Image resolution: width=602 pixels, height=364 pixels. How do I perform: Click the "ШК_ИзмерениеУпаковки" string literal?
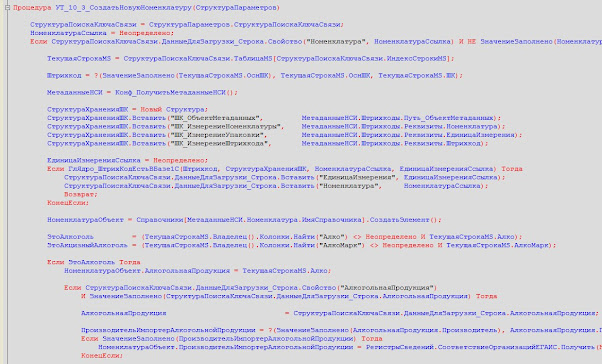click(217, 135)
